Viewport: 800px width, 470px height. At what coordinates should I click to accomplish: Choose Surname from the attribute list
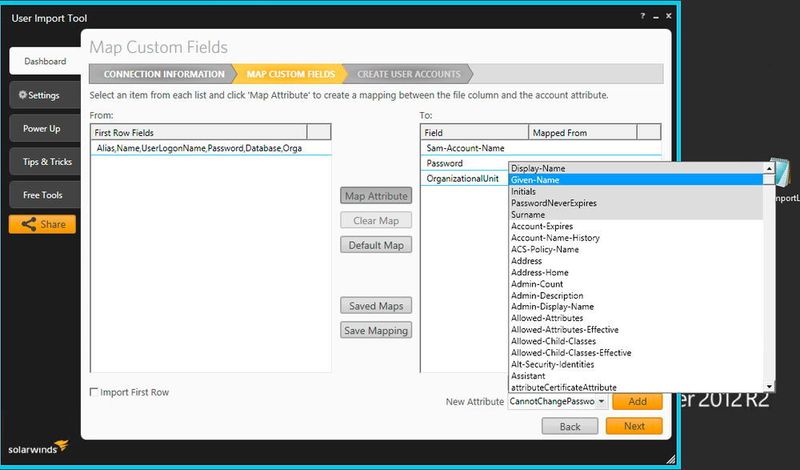(x=636, y=214)
